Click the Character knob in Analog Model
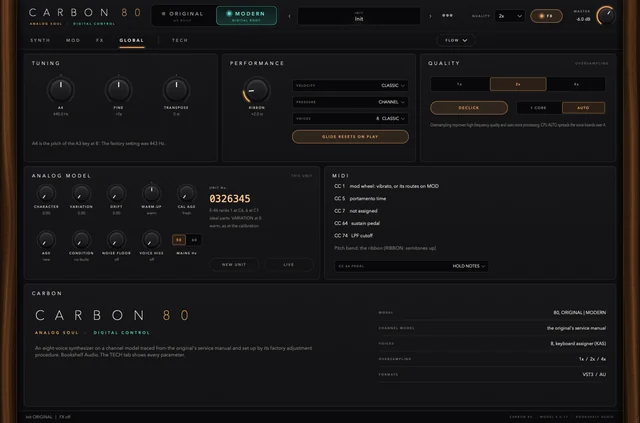Screen dimensions: 640x423 (x=46, y=193)
